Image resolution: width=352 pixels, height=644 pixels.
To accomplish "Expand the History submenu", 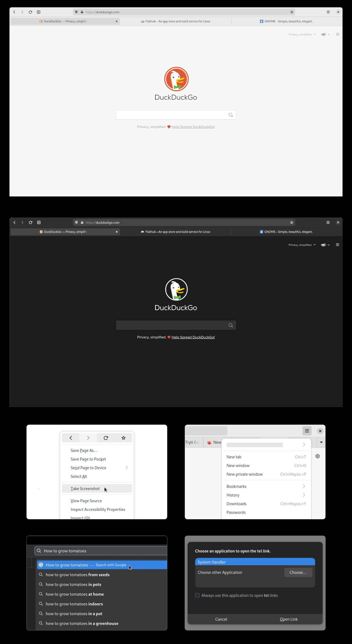I will pos(266,495).
